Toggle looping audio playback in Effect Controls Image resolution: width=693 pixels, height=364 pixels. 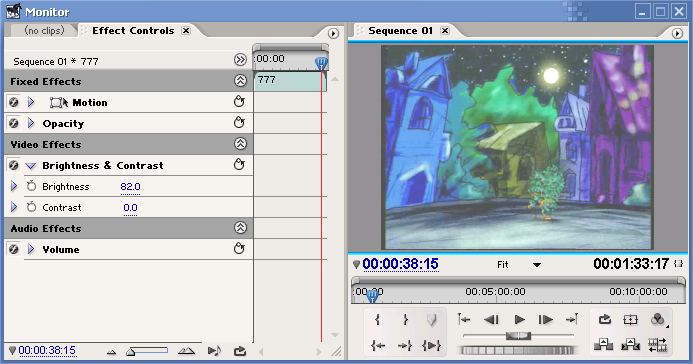240,351
